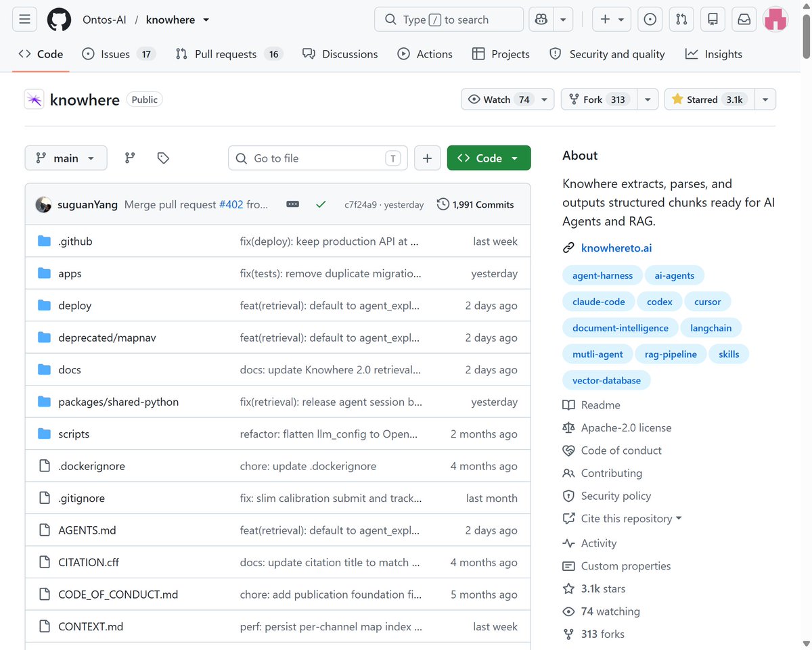Open the repositories icon in header

713,20
